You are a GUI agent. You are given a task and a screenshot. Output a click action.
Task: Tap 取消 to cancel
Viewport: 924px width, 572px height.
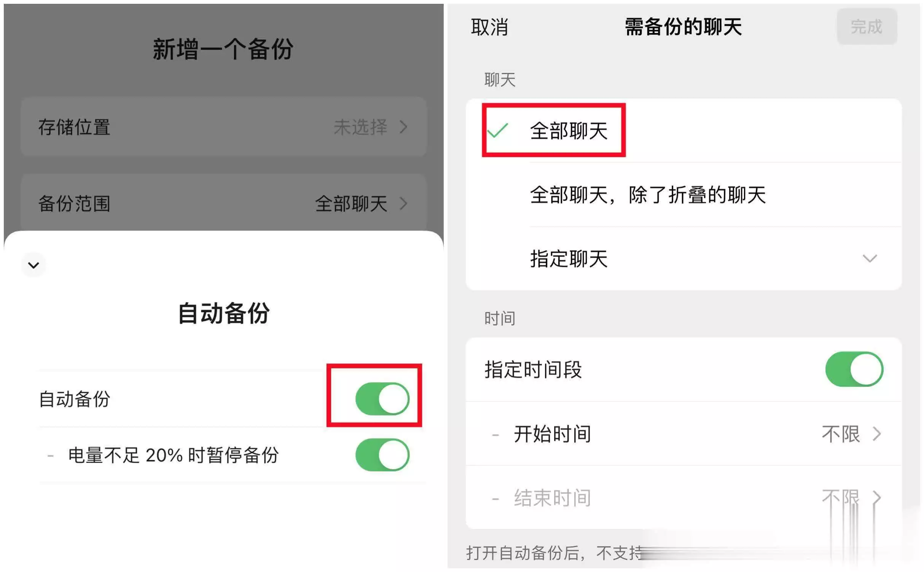click(489, 27)
